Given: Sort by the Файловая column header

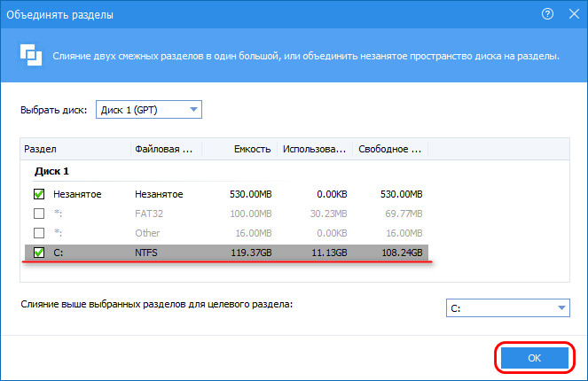Looking at the screenshot, I should click(x=166, y=149).
